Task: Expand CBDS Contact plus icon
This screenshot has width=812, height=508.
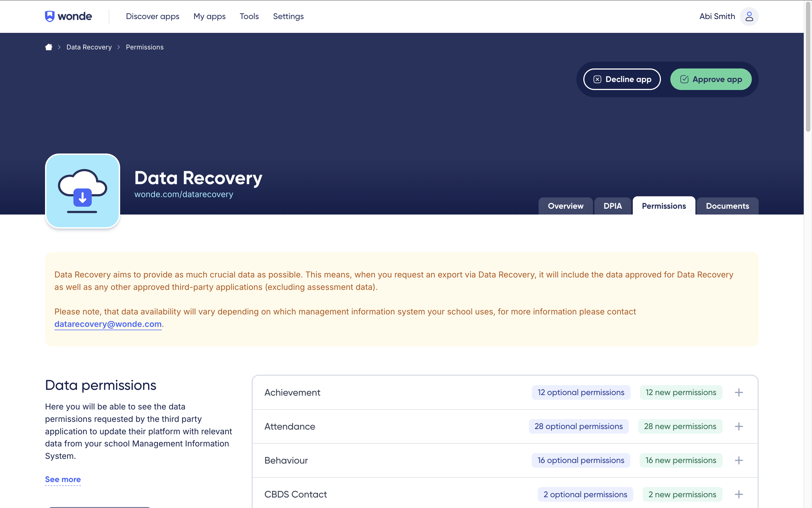Action: 739,494
